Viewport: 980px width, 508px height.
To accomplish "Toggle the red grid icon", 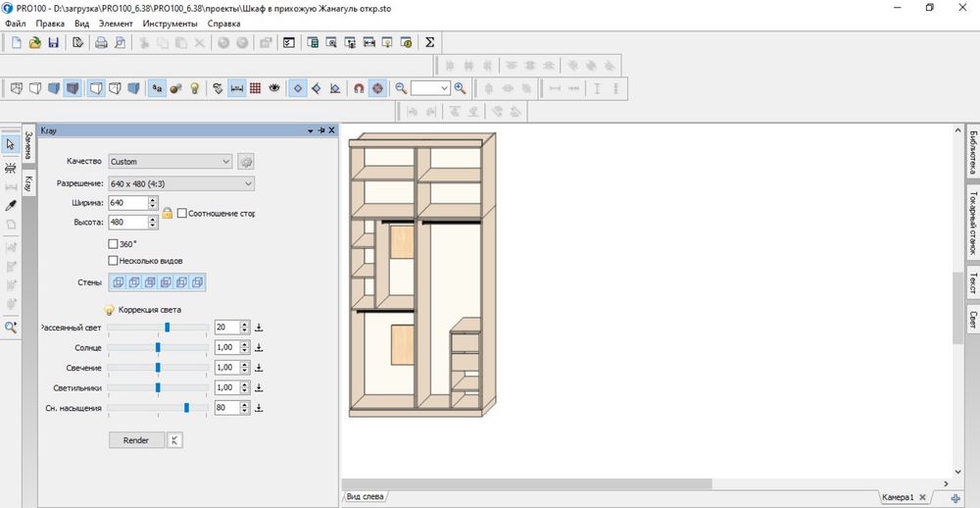I will (x=255, y=88).
